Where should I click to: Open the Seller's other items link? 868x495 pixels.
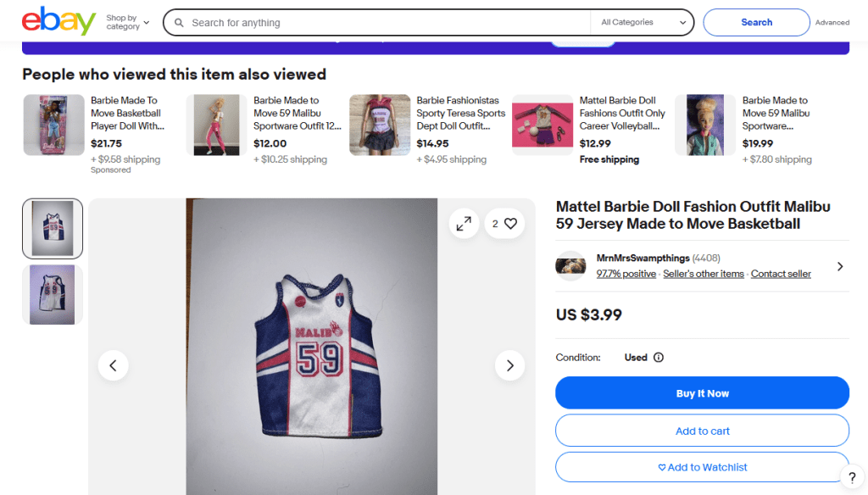(704, 274)
